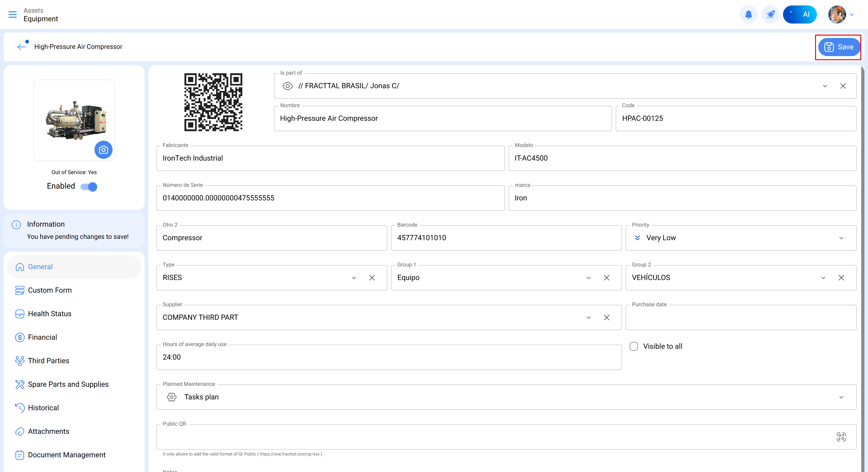Click the rocket icon in header
The image size is (868, 472).
(x=770, y=14)
